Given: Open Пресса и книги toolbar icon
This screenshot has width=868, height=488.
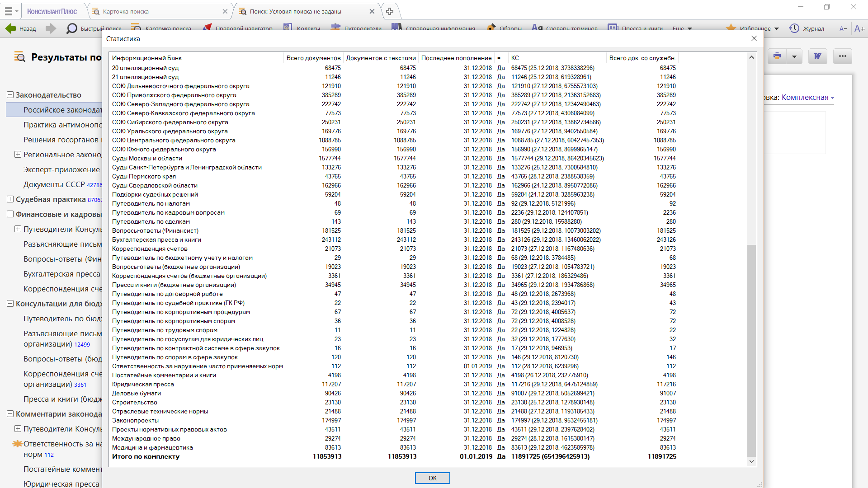Looking at the screenshot, I should tap(613, 28).
